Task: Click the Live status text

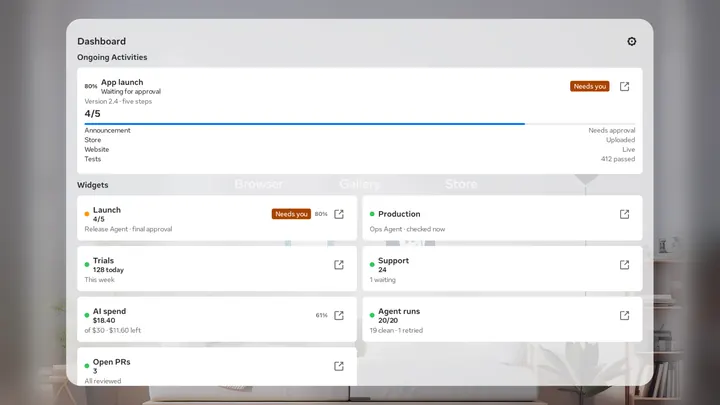Action: pyautogui.click(x=629, y=150)
